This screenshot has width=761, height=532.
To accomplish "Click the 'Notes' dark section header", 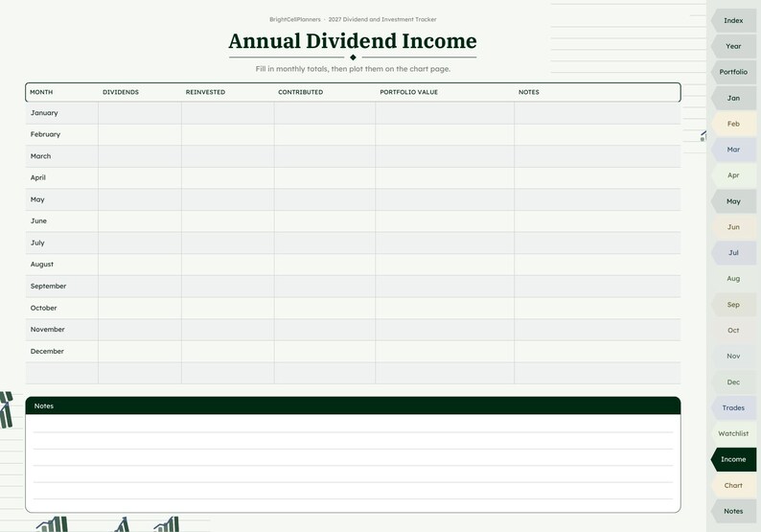I will pos(353,405).
